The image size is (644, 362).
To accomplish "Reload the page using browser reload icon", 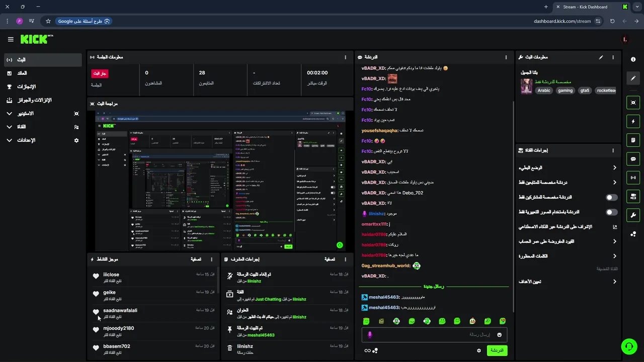I will coord(612,21).
